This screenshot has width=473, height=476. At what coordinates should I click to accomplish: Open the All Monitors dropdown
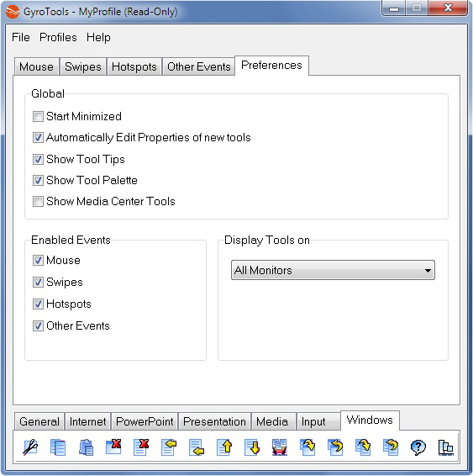[x=333, y=270]
